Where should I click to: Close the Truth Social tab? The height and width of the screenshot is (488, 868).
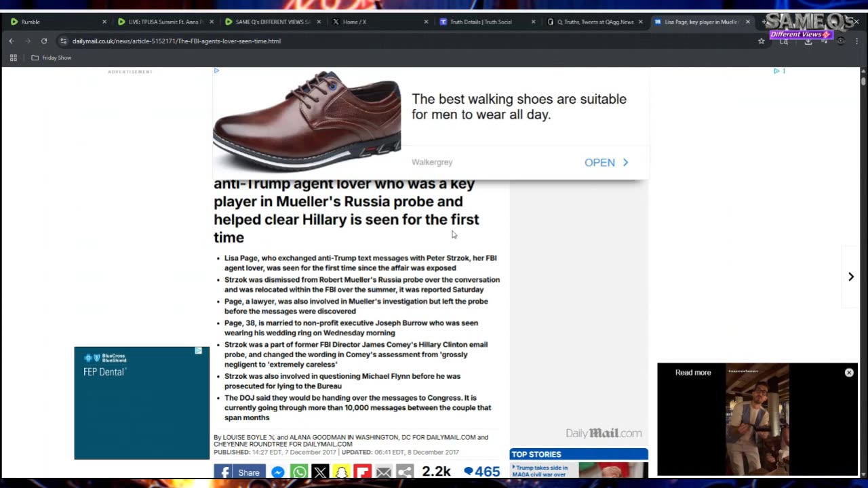(533, 22)
